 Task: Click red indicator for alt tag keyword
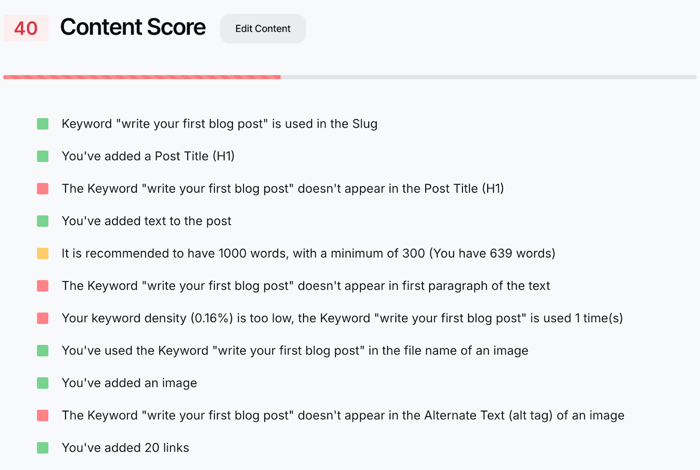click(x=43, y=415)
